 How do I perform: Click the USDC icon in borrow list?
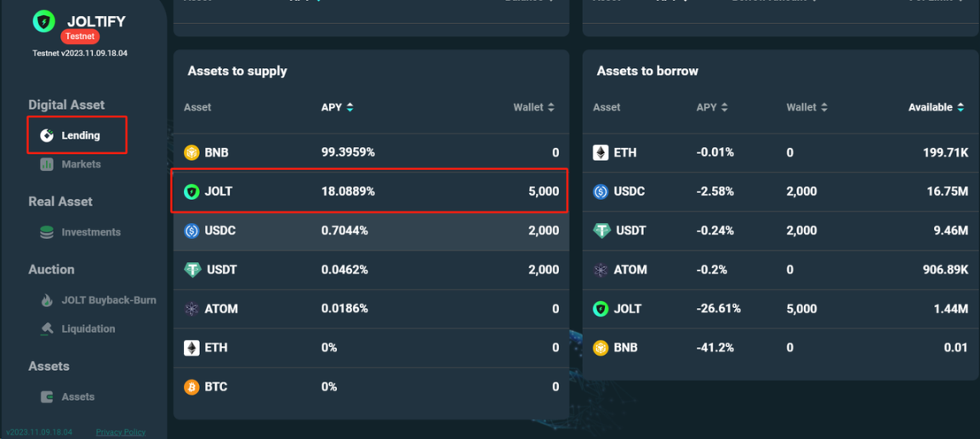601,191
